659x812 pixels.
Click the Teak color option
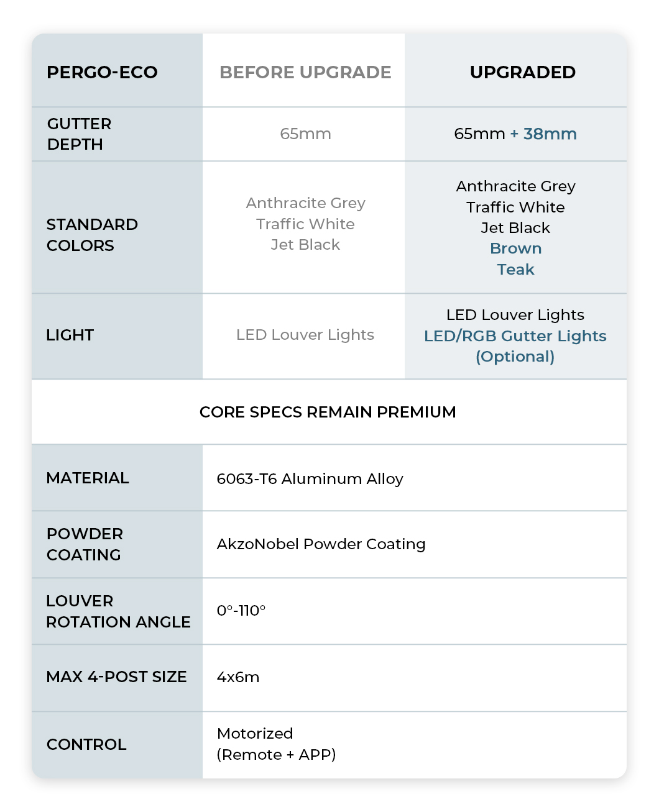(x=515, y=270)
